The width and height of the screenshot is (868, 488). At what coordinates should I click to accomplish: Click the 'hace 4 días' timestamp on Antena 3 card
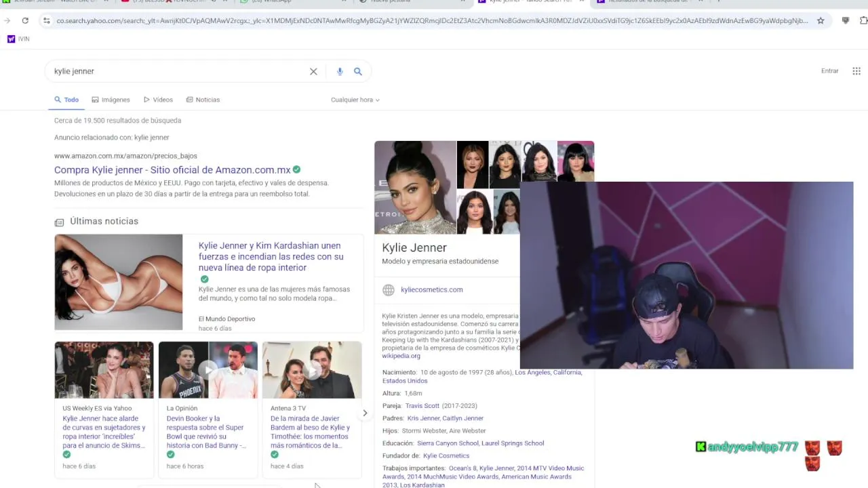(x=287, y=466)
